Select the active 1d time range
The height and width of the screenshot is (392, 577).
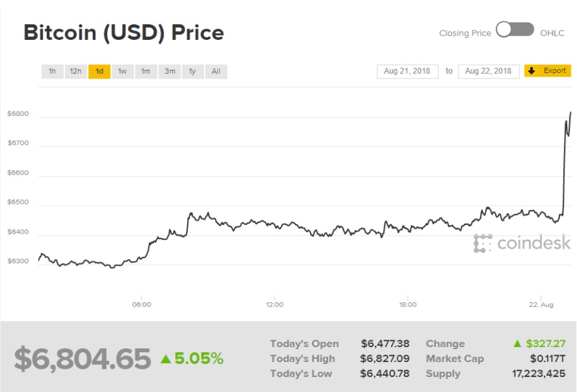point(99,72)
